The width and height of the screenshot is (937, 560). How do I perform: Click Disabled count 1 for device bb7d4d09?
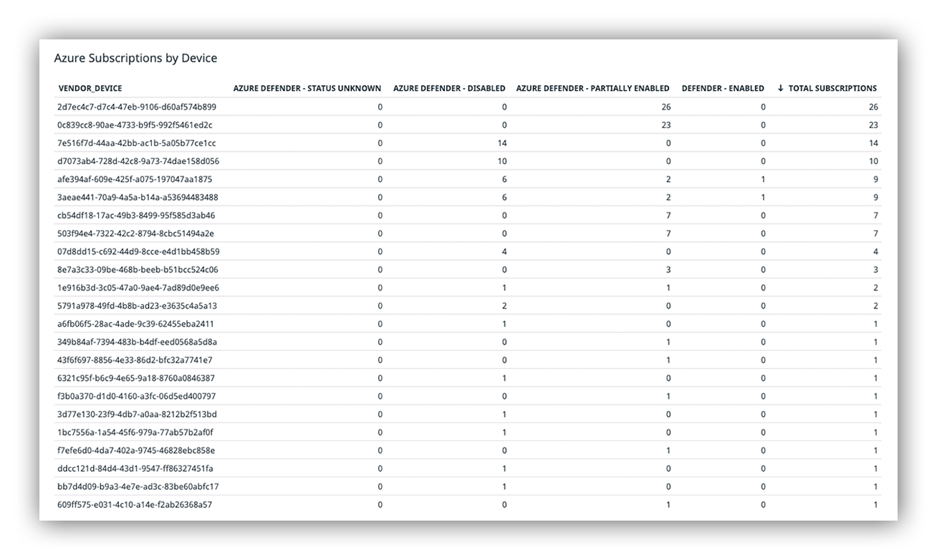[504, 487]
